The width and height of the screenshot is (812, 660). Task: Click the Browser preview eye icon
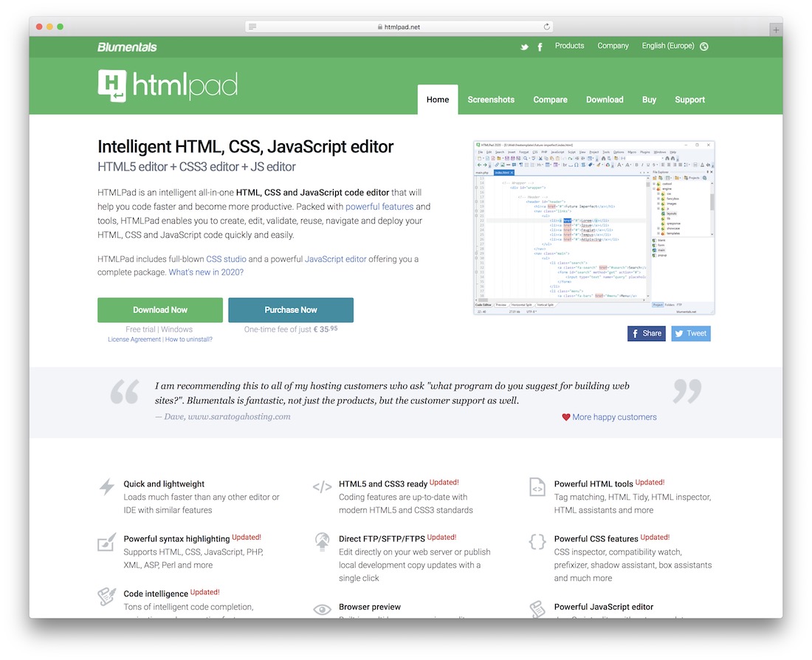(322, 610)
